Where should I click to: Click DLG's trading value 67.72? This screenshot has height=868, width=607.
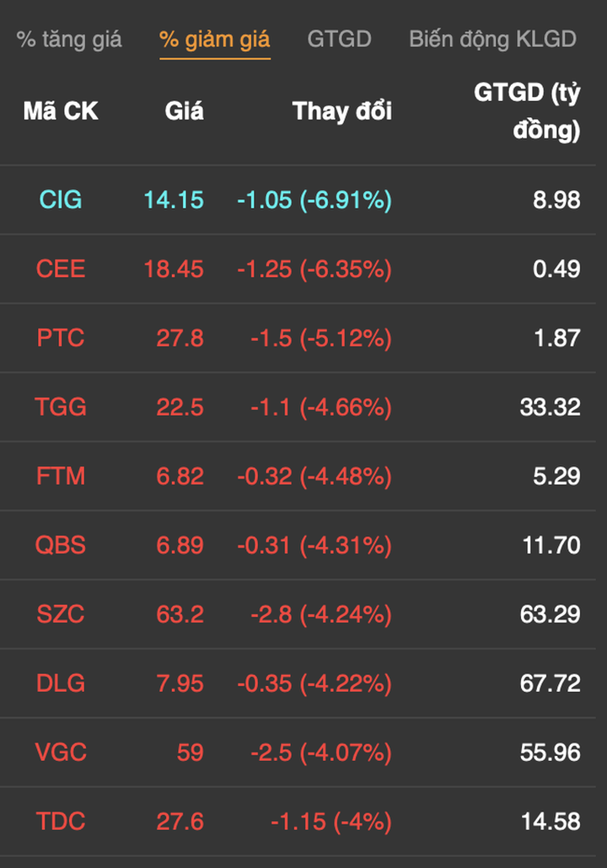coord(550,683)
